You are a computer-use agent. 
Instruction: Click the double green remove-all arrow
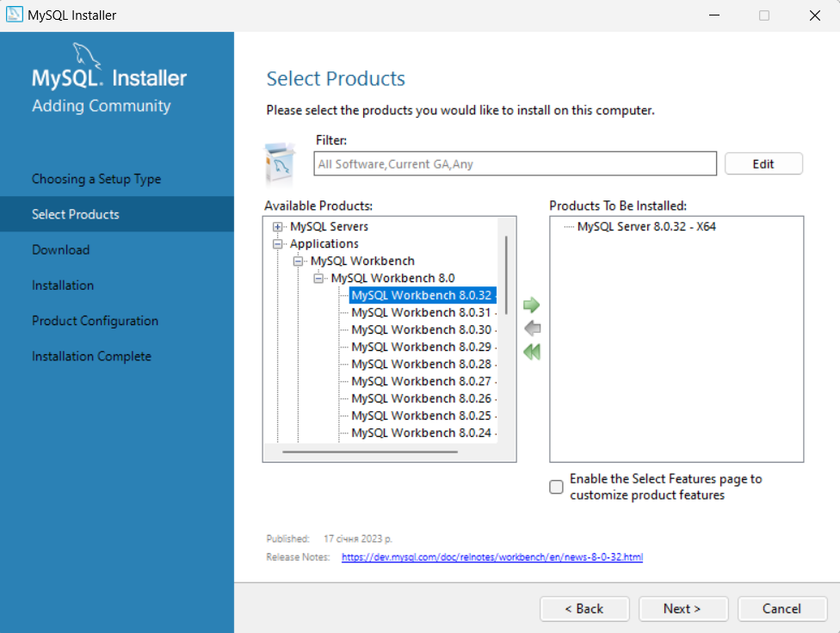[x=532, y=351]
